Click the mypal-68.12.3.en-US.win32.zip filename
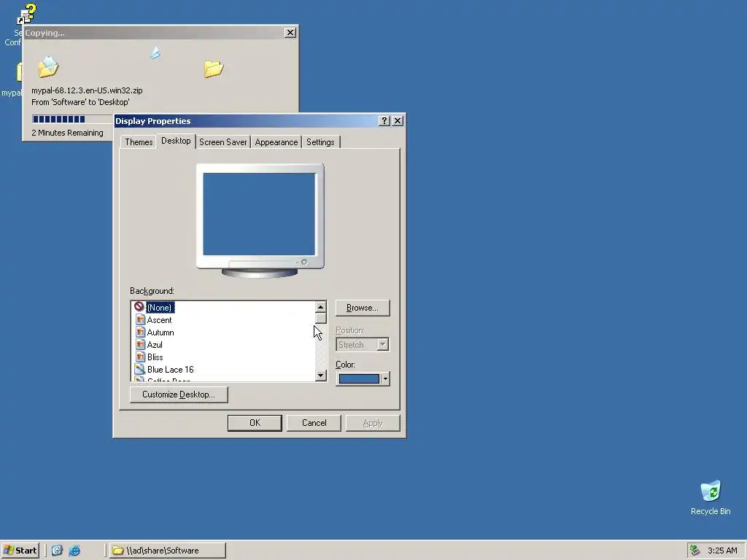Viewport: 747px width, 560px height. pos(87,90)
